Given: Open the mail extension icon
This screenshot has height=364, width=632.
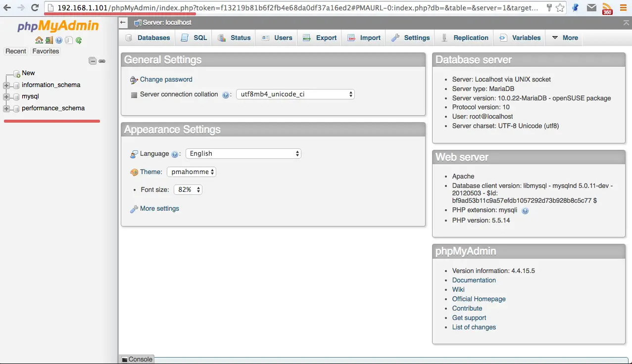Looking at the screenshot, I should pyautogui.click(x=591, y=8).
